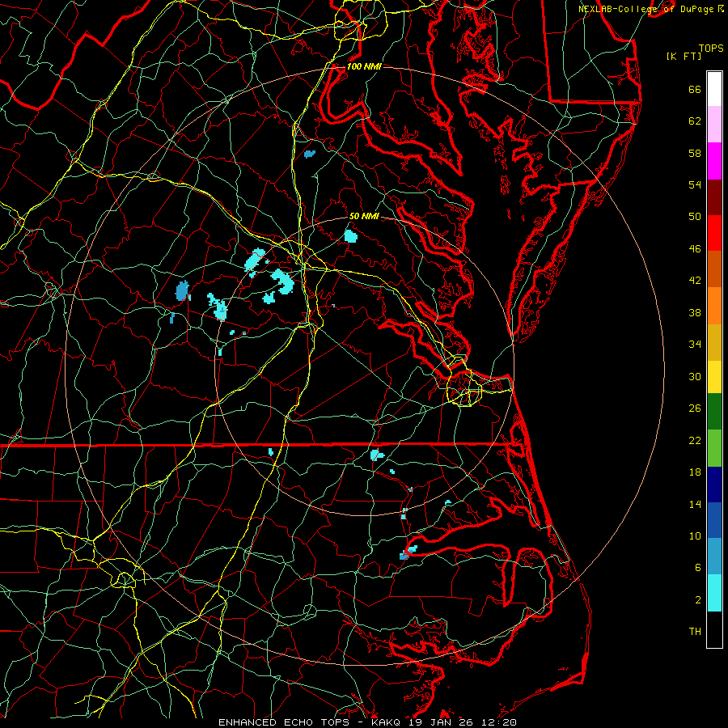
Task: Click the cyan echo just below '50 NMI'
Action: 351,236
